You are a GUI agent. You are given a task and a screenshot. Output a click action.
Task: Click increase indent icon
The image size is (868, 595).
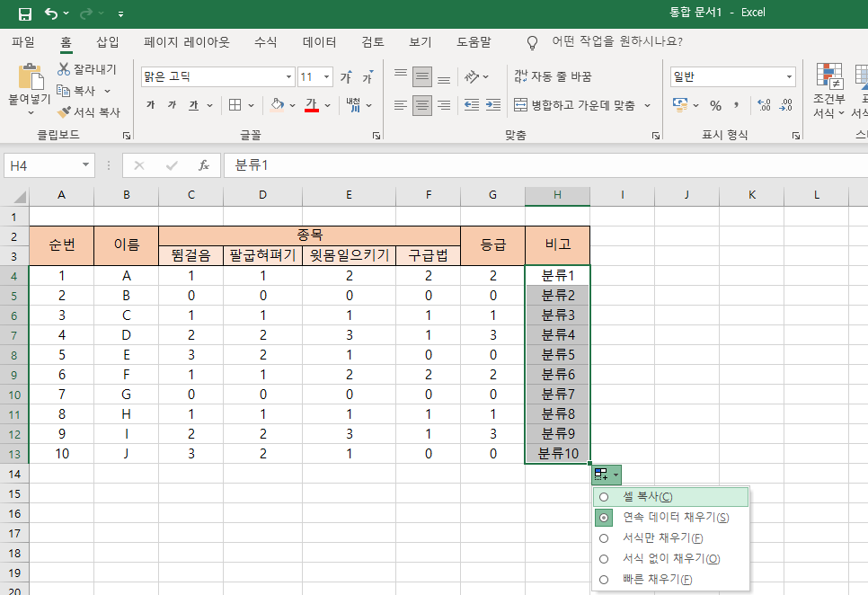point(493,104)
